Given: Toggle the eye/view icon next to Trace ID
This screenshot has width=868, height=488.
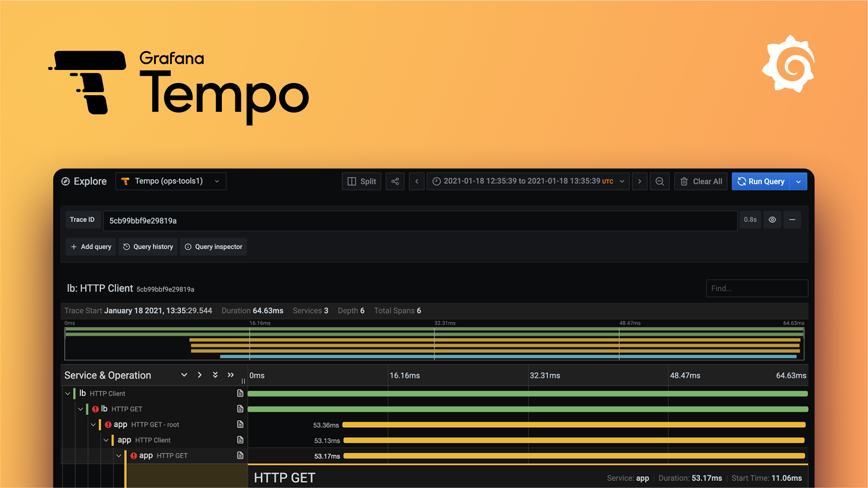Looking at the screenshot, I should pyautogui.click(x=773, y=220).
